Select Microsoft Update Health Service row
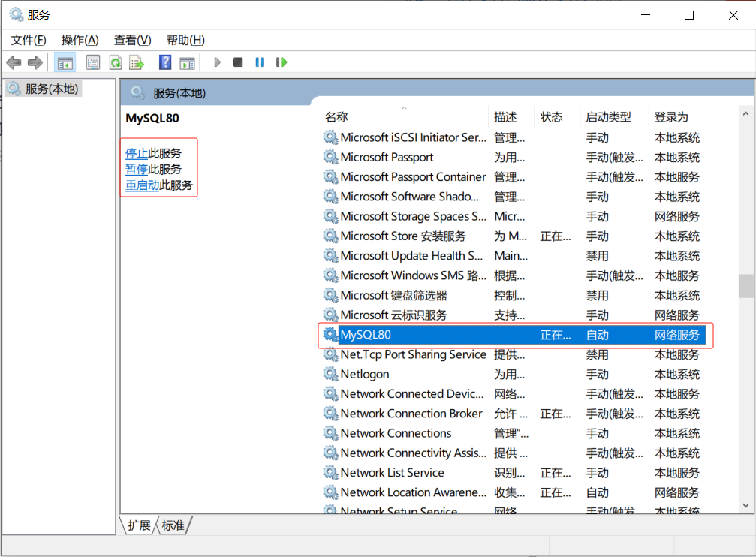The height and width of the screenshot is (557, 756). pos(514,256)
